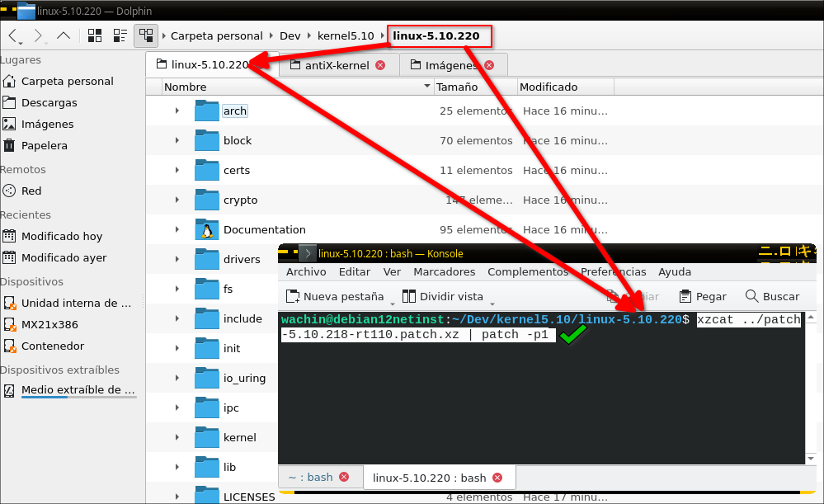The image size is (824, 504).
Task: Expand the crypto folder tree
Action: coord(177,200)
